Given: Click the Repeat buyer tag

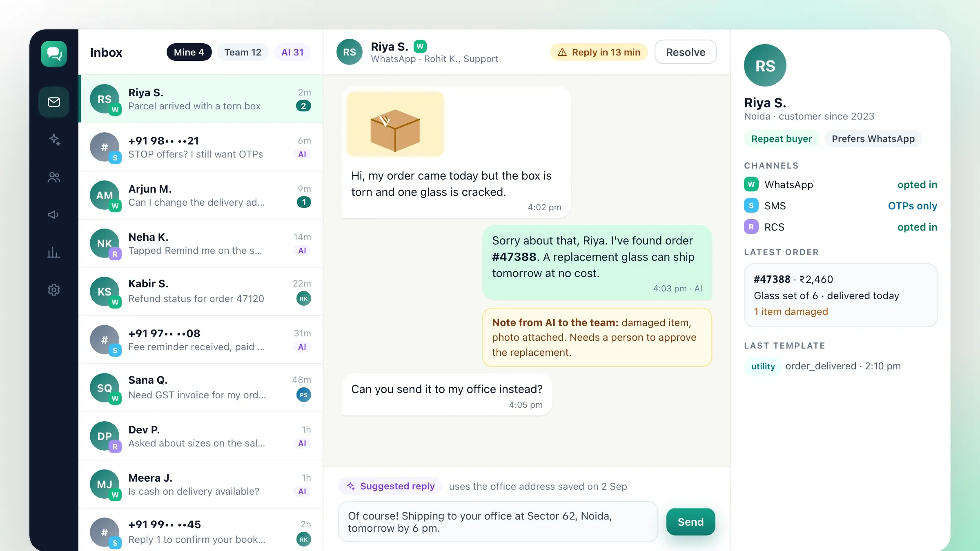Looking at the screenshot, I should [x=782, y=139].
